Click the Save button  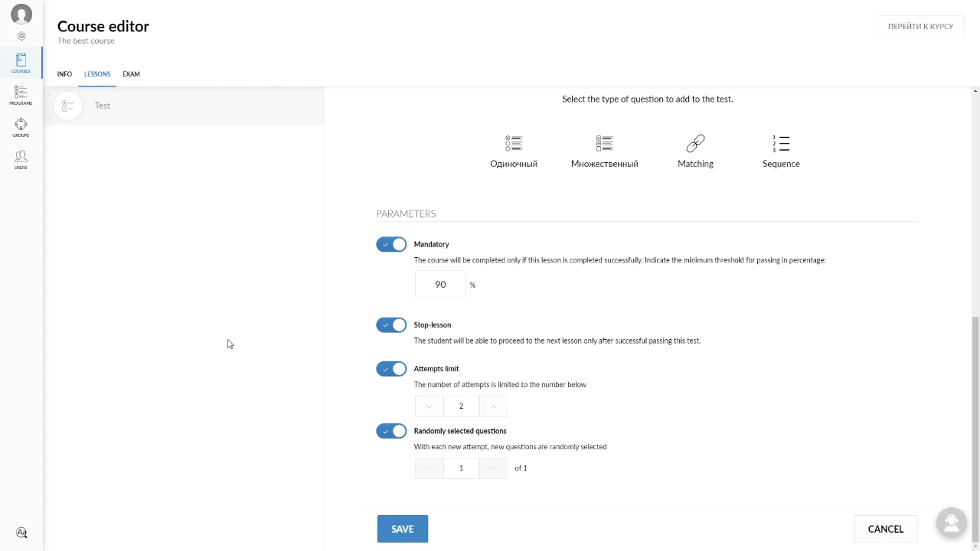[402, 529]
